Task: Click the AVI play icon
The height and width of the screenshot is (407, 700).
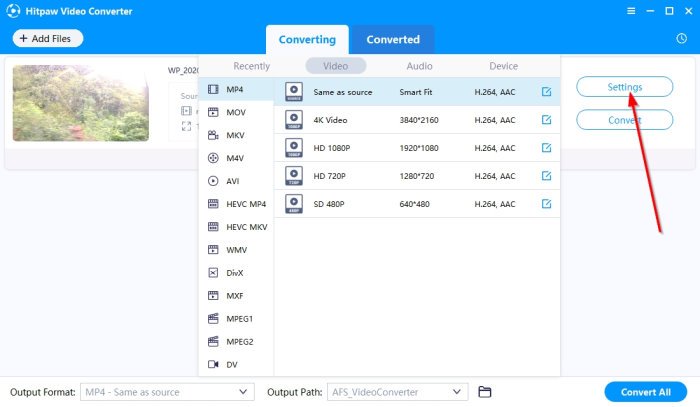Action: point(213,181)
